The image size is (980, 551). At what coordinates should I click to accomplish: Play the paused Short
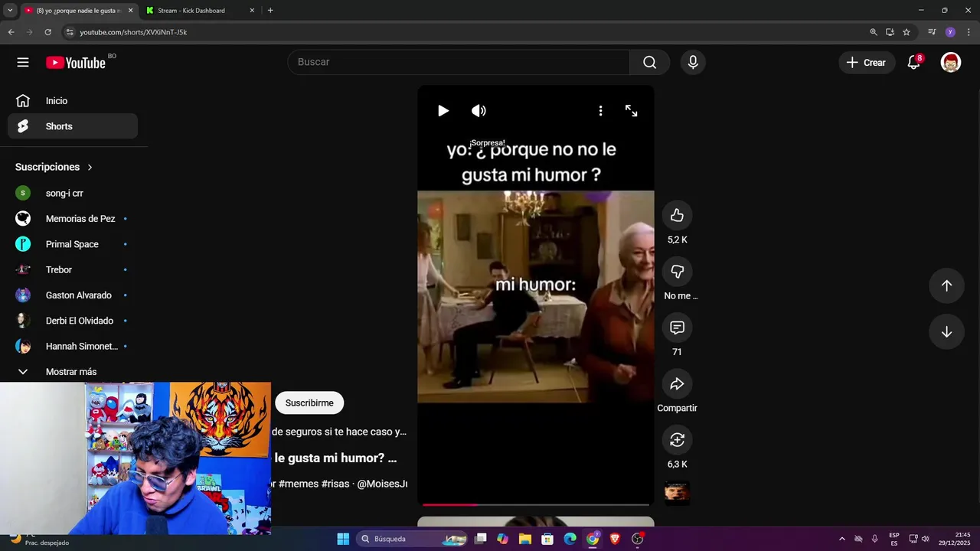443,111
